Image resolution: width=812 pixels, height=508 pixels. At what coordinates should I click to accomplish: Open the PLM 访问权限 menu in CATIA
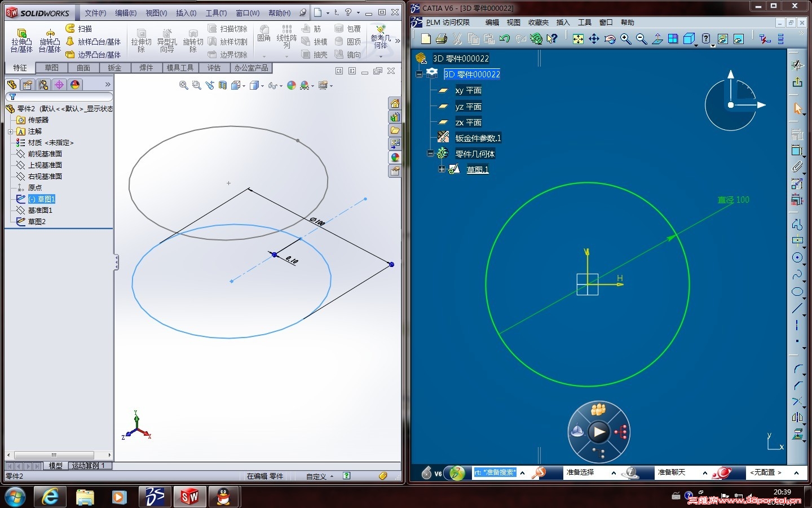pos(448,23)
